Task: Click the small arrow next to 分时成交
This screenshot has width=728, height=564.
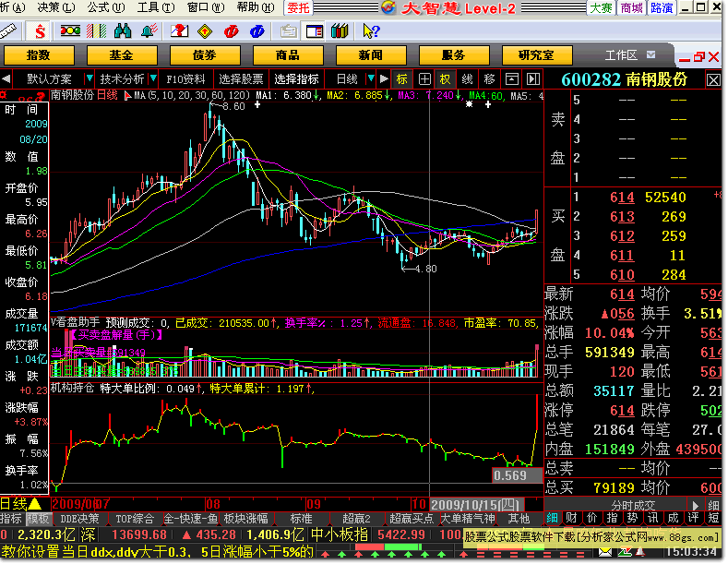Action: pyautogui.click(x=695, y=505)
